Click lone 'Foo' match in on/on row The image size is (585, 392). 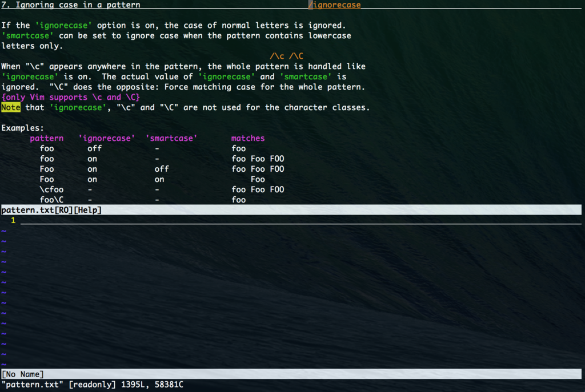click(258, 180)
